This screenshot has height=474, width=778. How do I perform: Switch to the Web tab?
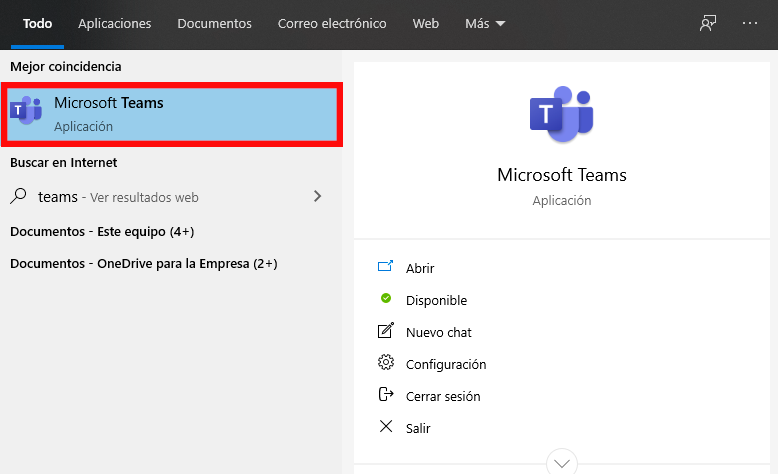(426, 24)
